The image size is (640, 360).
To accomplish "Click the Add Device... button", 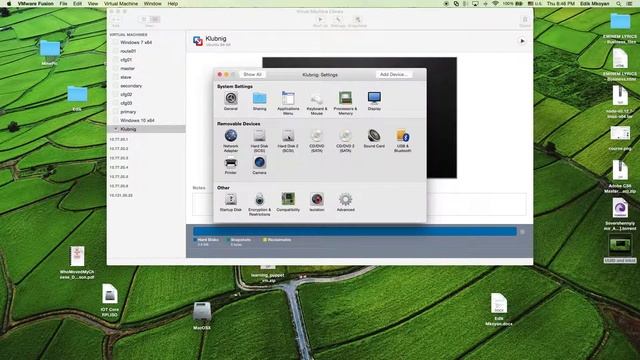I will pos(394,75).
